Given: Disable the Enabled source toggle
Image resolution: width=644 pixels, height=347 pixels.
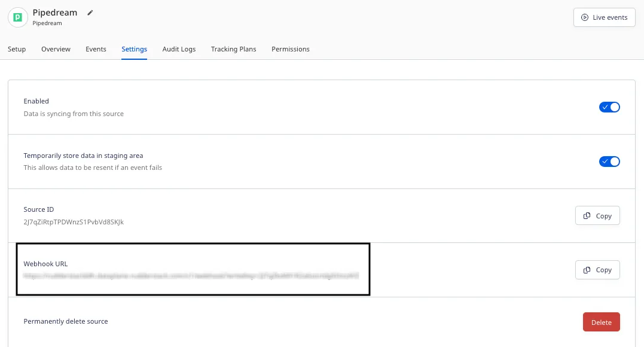Looking at the screenshot, I should click(609, 107).
